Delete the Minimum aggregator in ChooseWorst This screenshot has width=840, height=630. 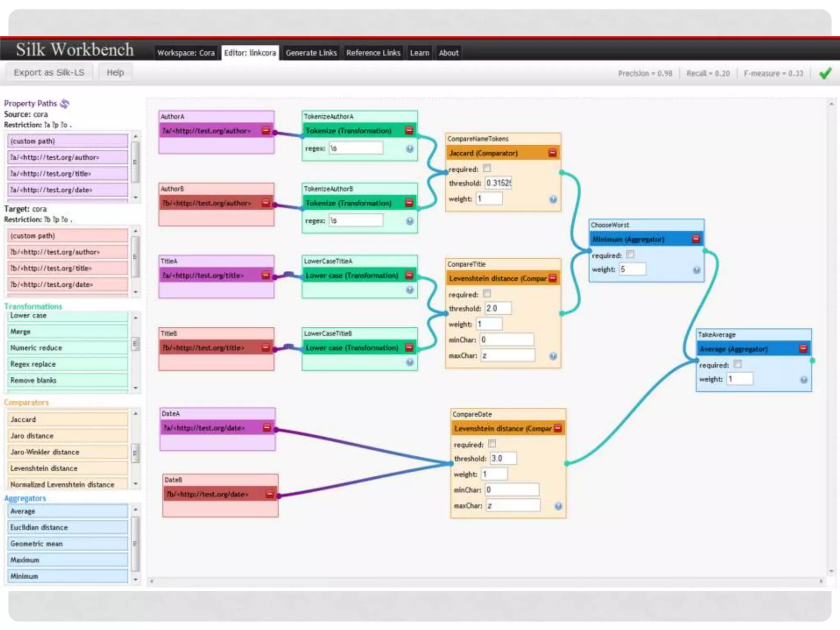click(x=696, y=239)
